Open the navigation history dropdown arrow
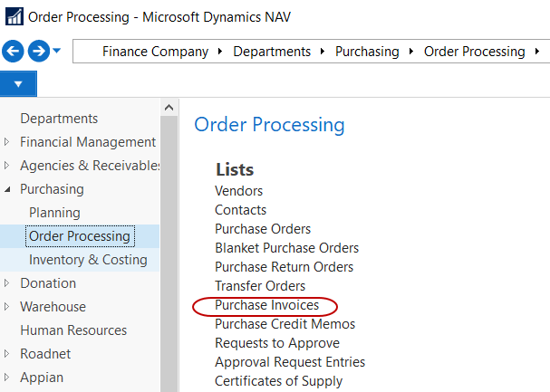Image resolution: width=550 pixels, height=392 pixels. pos(56,51)
